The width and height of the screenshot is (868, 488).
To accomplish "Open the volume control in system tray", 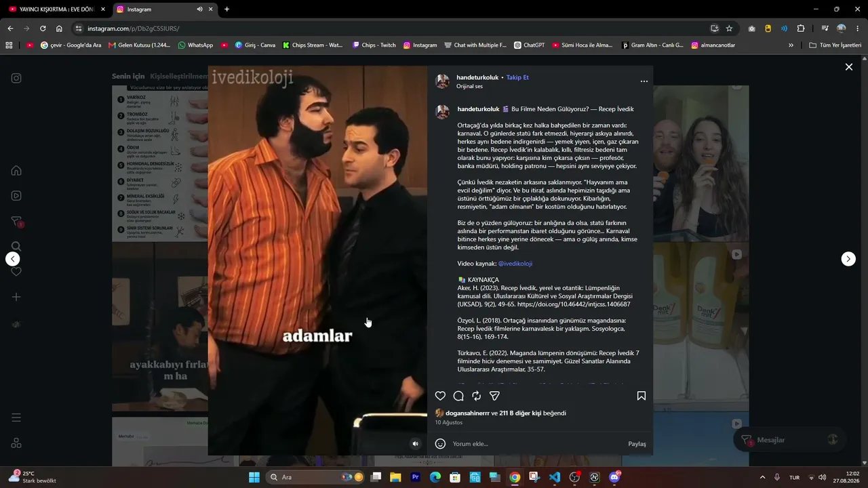I will pyautogui.click(x=823, y=477).
